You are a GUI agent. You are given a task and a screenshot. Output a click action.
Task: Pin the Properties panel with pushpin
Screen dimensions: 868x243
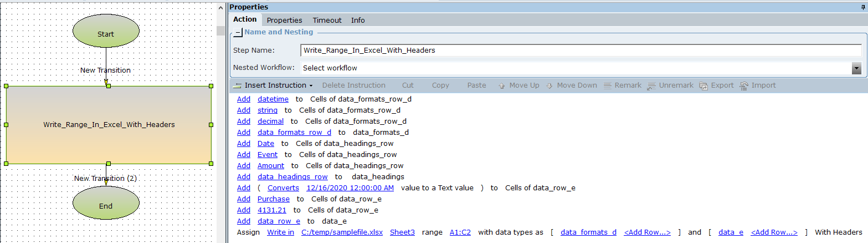point(862,7)
